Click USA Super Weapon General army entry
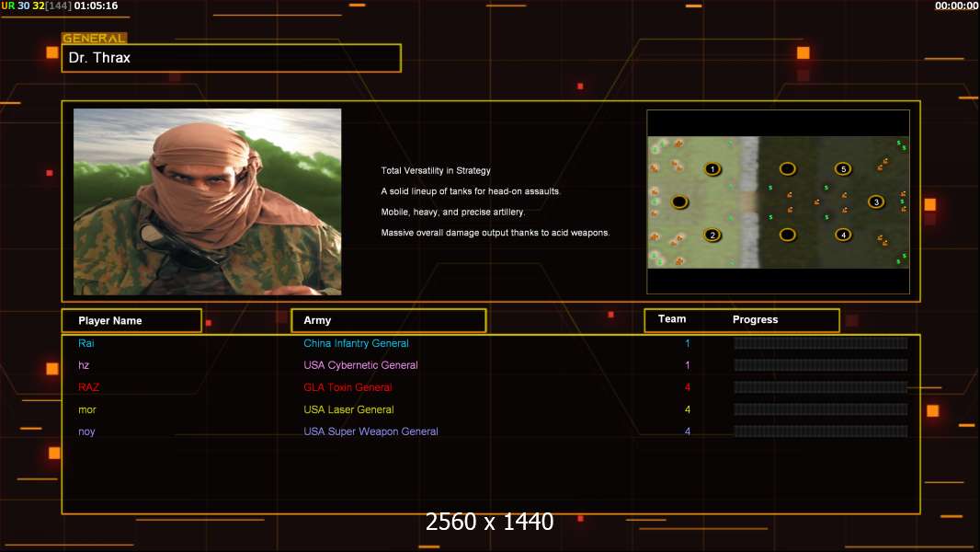This screenshot has height=552, width=980. click(x=370, y=431)
